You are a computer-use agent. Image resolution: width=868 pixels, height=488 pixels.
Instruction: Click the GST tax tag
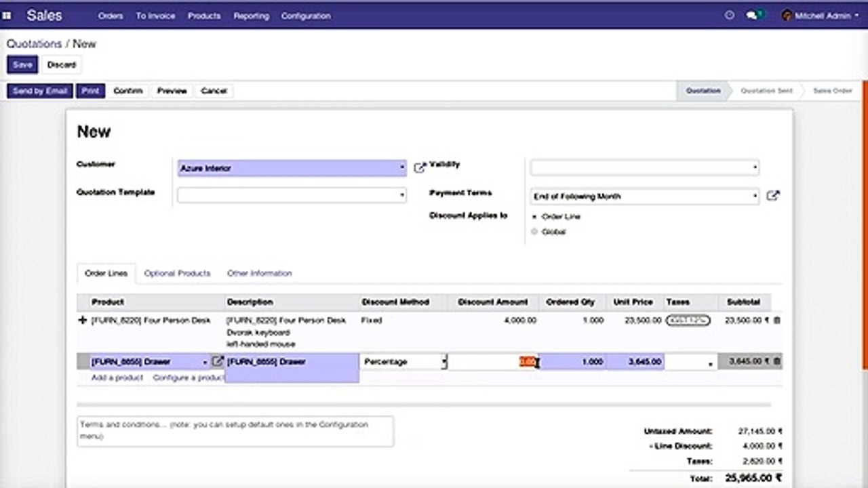pyautogui.click(x=688, y=321)
